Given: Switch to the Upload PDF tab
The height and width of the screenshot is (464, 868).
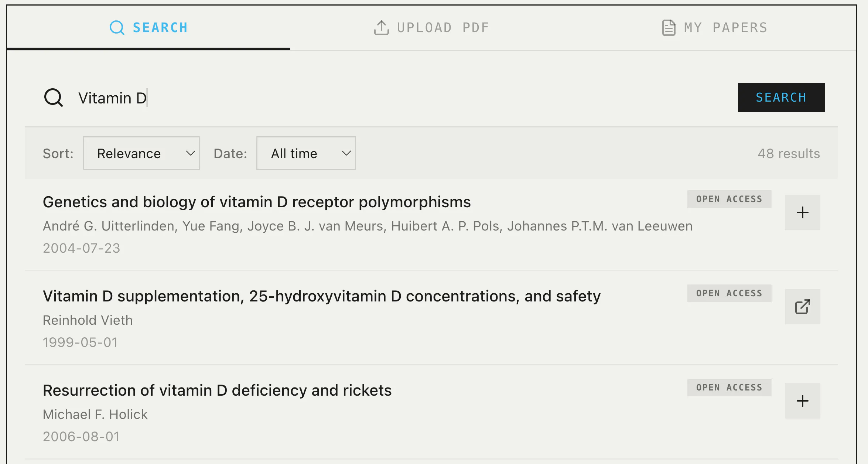Looking at the screenshot, I should [431, 28].
